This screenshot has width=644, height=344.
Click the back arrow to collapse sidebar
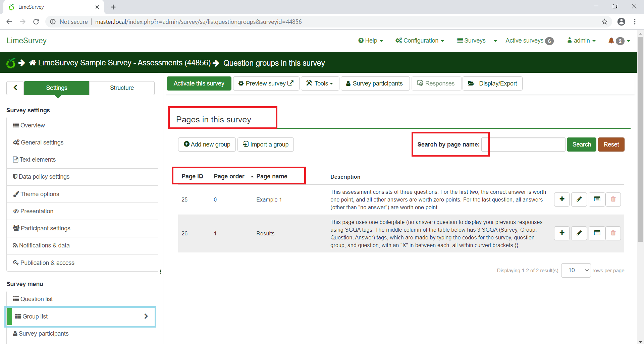coord(15,88)
